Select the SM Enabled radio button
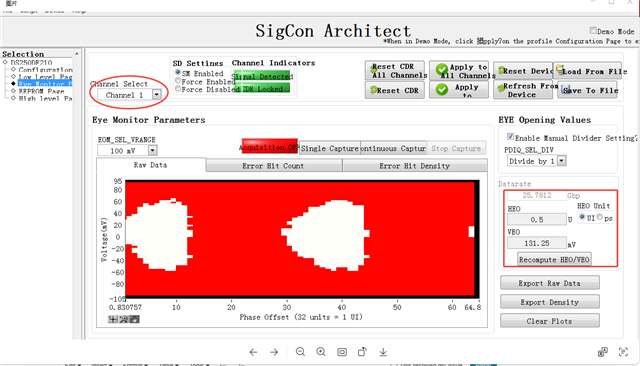The image size is (640, 366). 178,73
